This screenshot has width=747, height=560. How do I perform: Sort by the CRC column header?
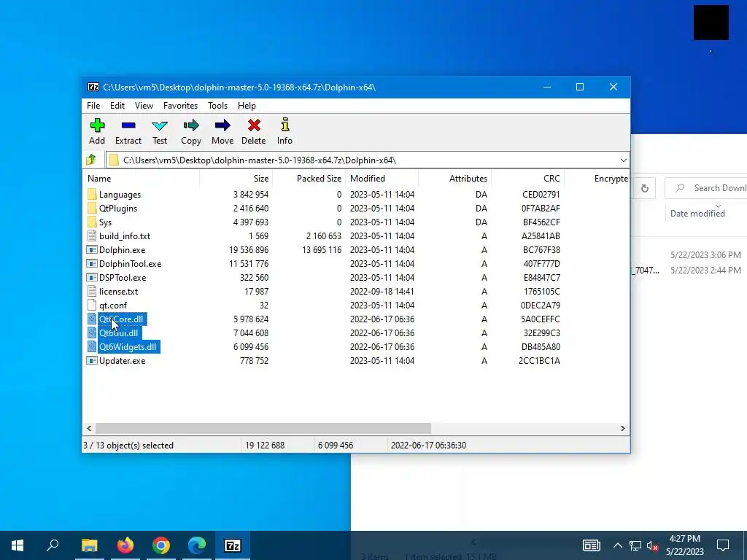pos(527,179)
